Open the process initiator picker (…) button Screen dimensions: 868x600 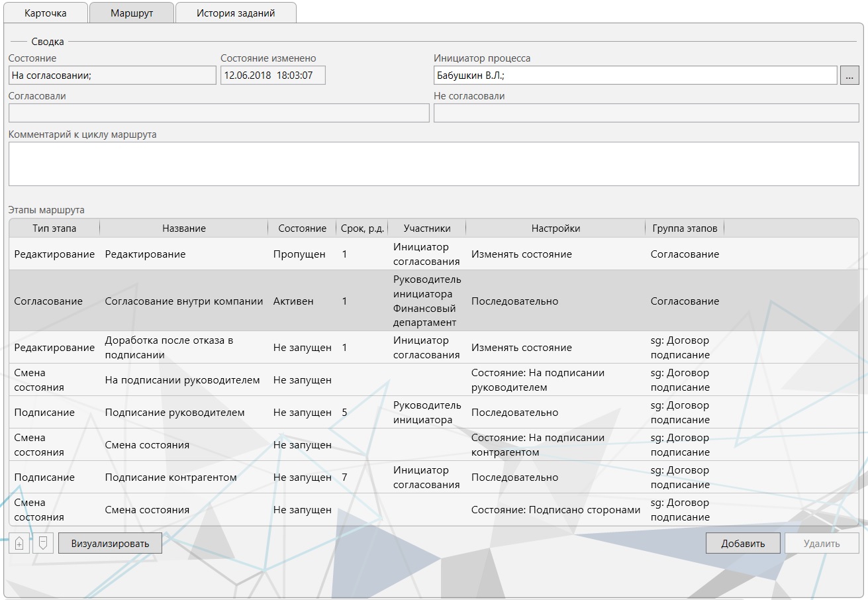pyautogui.click(x=849, y=75)
